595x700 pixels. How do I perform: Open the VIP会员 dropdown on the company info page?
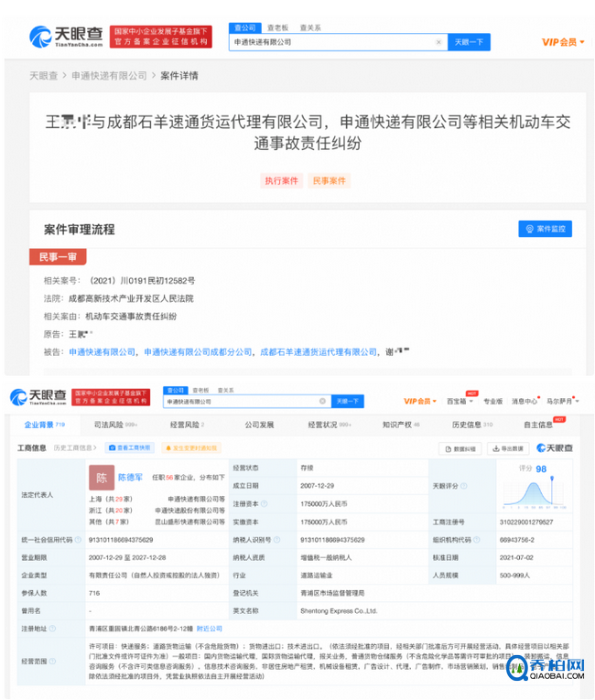click(420, 402)
